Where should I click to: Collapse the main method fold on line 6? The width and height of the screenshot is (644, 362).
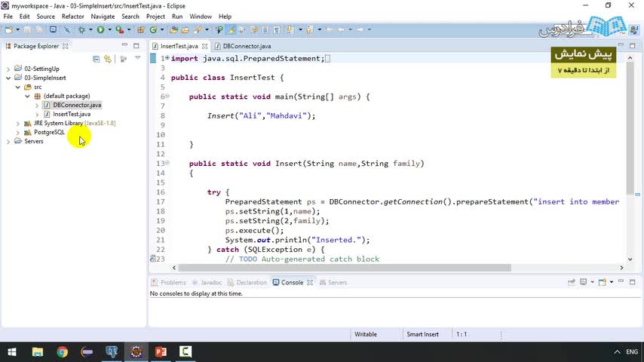167,96
